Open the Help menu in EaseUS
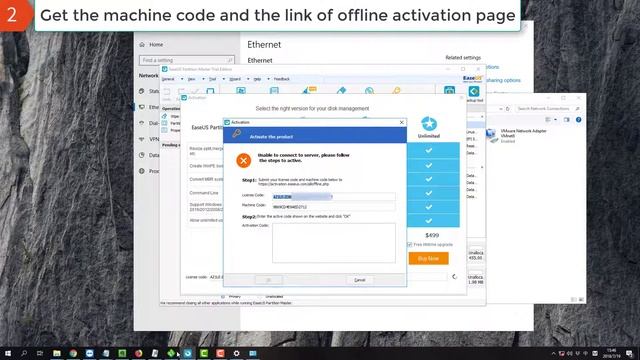 pos(257,79)
